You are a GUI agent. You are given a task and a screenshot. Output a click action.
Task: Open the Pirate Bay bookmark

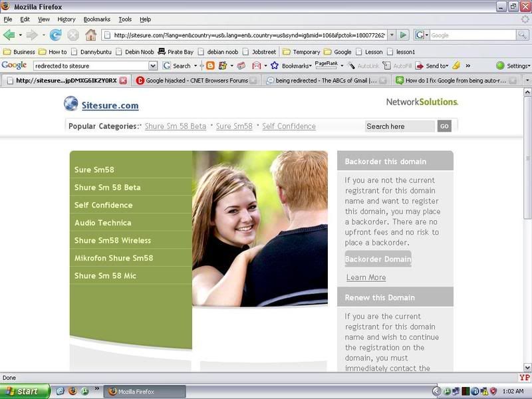click(x=176, y=52)
